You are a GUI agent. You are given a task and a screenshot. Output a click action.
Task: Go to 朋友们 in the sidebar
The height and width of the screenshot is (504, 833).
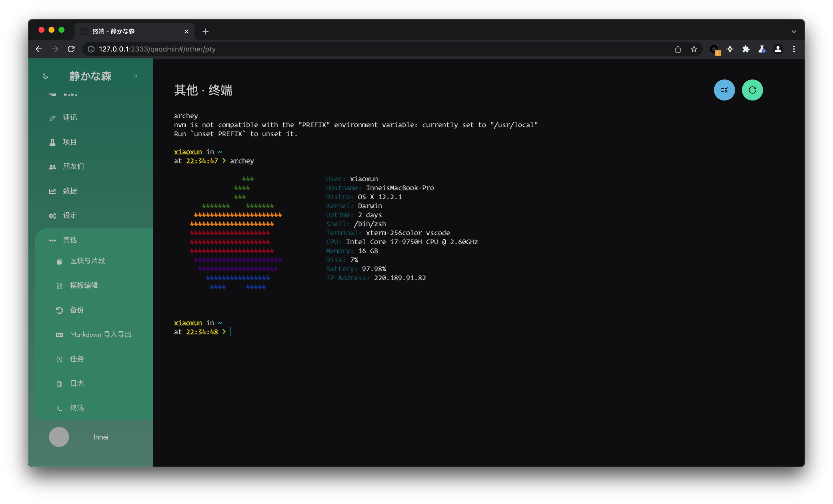pyautogui.click(x=73, y=166)
